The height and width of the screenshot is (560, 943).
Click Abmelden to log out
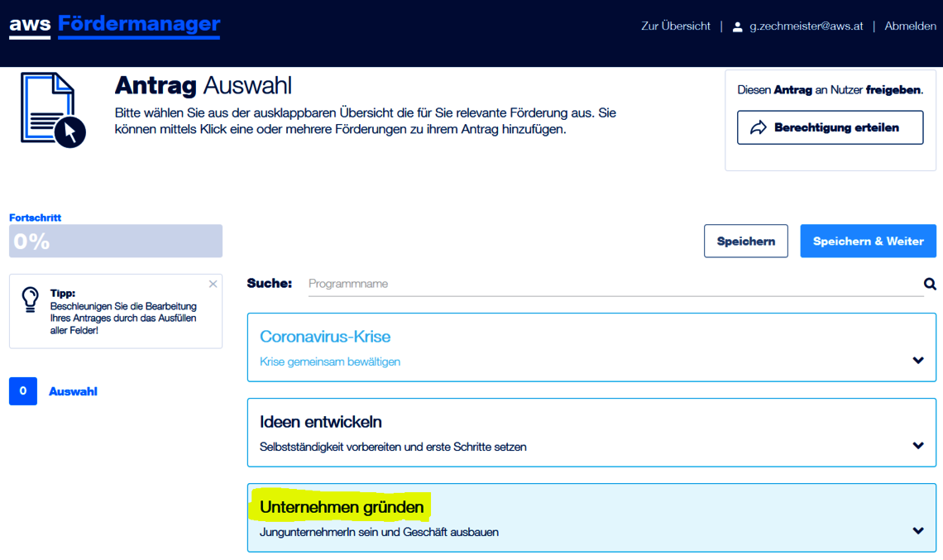(x=910, y=26)
